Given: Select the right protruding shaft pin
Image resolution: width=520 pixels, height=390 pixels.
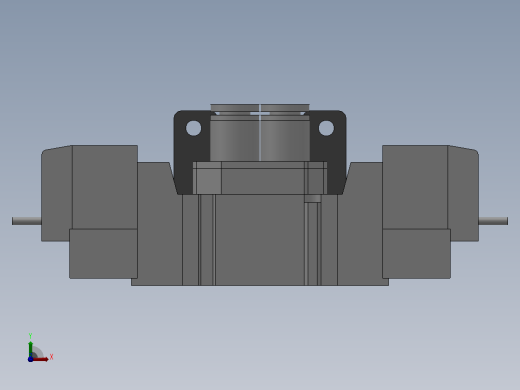Looking at the screenshot, I should [x=493, y=221].
